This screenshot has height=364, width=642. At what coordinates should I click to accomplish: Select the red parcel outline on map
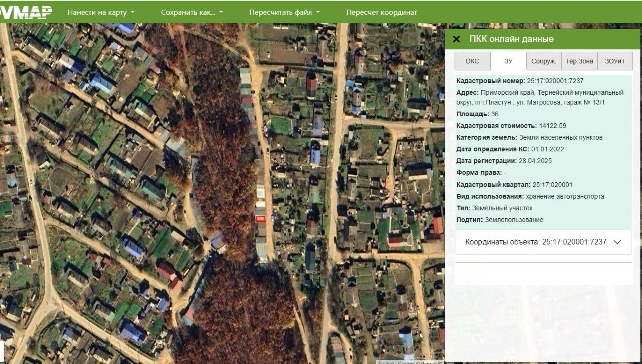pos(260,218)
